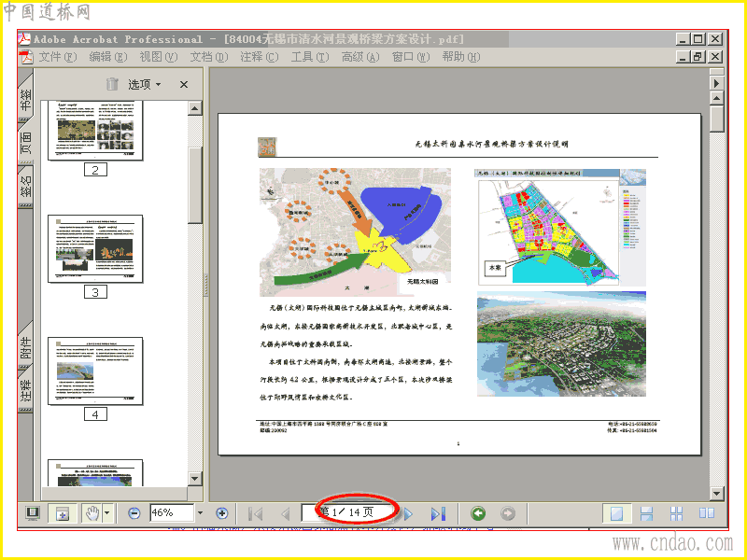The width and height of the screenshot is (747, 560).
Task: Go back to previous view (green arrow)
Action: [478, 513]
